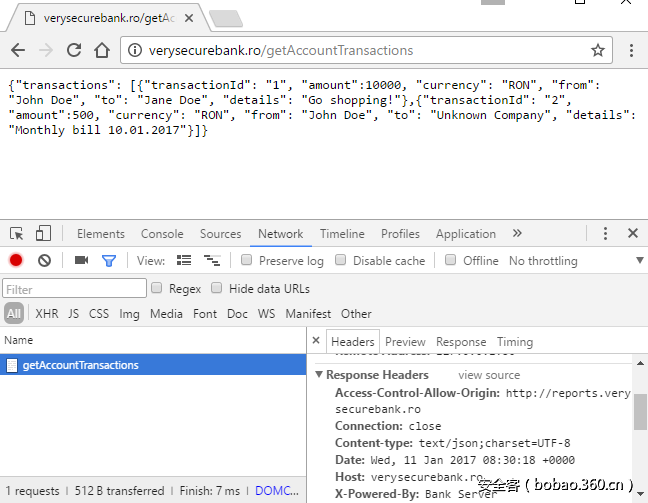Reload the page in the browser
The width and height of the screenshot is (648, 503).
point(74,50)
